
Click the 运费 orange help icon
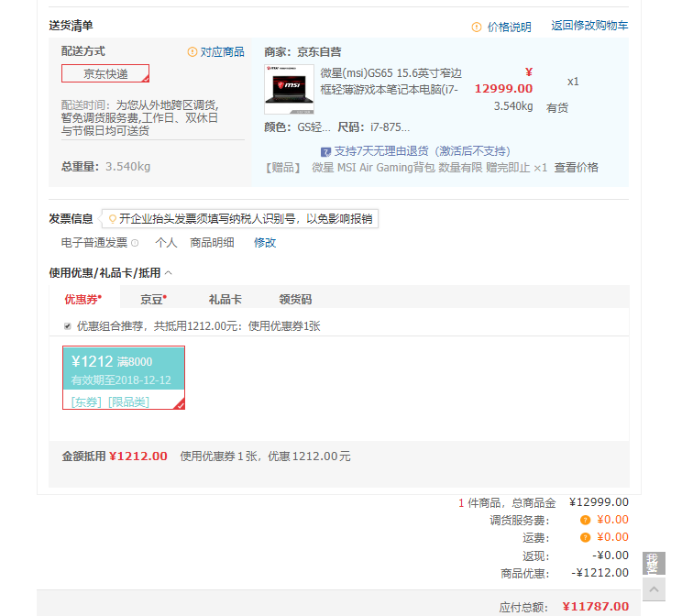coord(585,537)
